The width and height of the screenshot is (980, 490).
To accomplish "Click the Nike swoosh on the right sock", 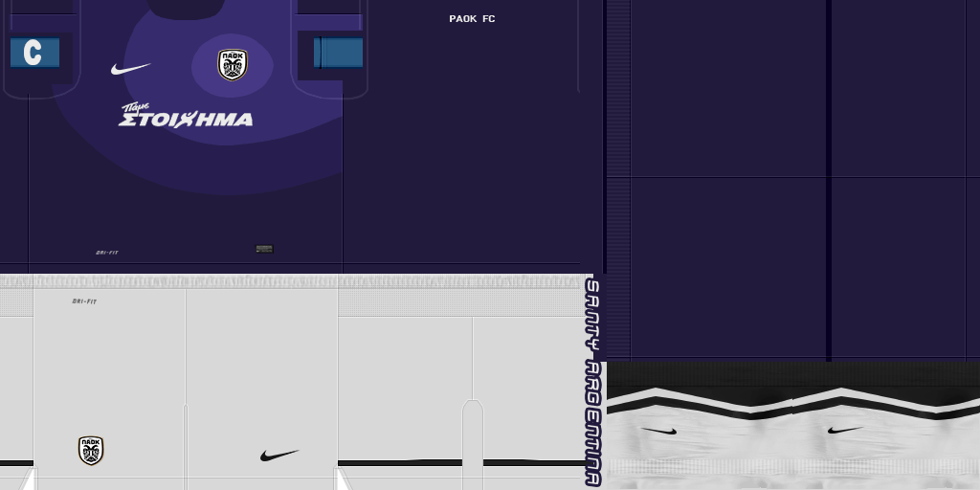I will pos(845,431).
